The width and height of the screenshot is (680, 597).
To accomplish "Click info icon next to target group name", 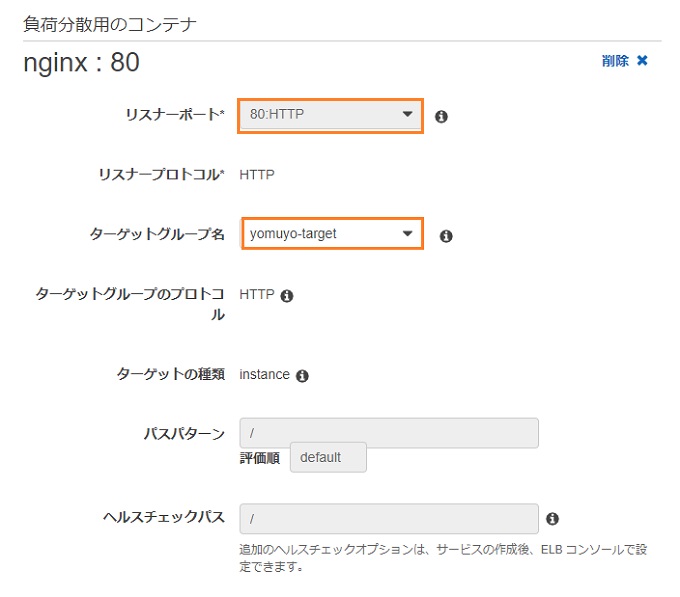I will (446, 236).
